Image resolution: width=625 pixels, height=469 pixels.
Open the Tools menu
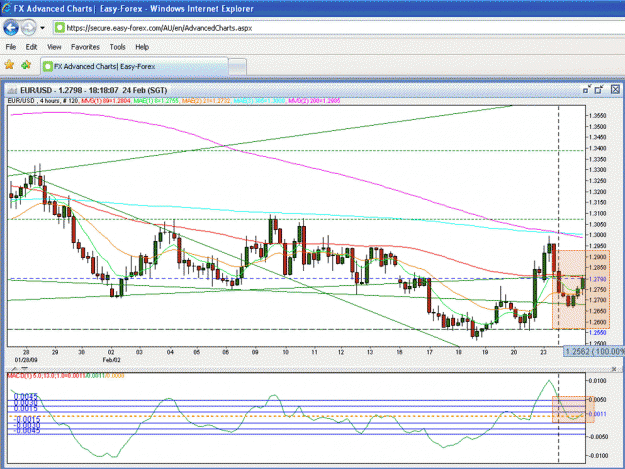coord(118,47)
